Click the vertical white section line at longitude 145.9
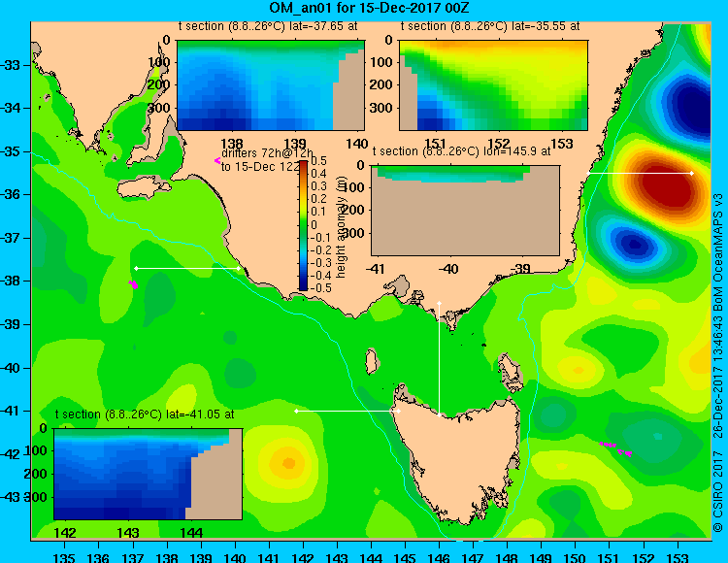This screenshot has height=563, width=728. (439, 359)
